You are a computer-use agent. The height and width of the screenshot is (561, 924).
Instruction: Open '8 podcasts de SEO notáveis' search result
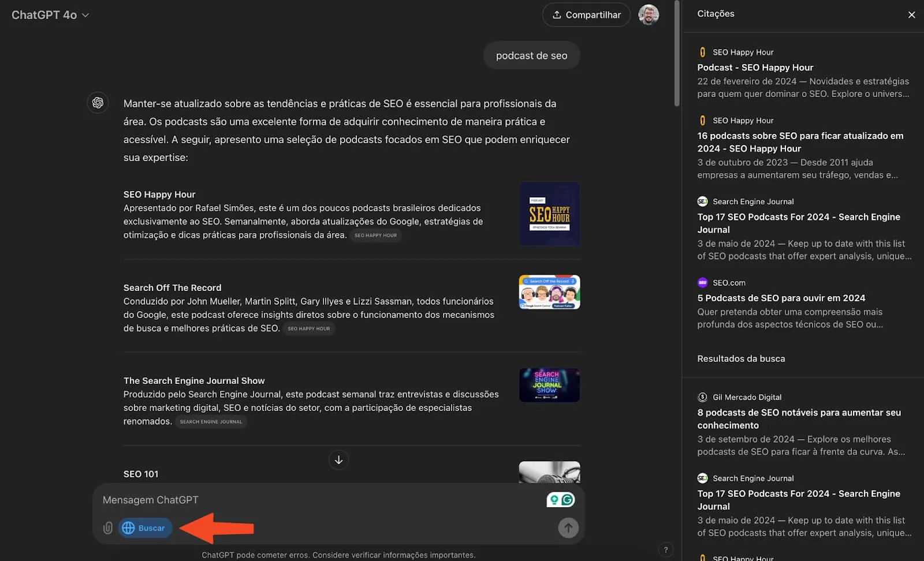(799, 419)
